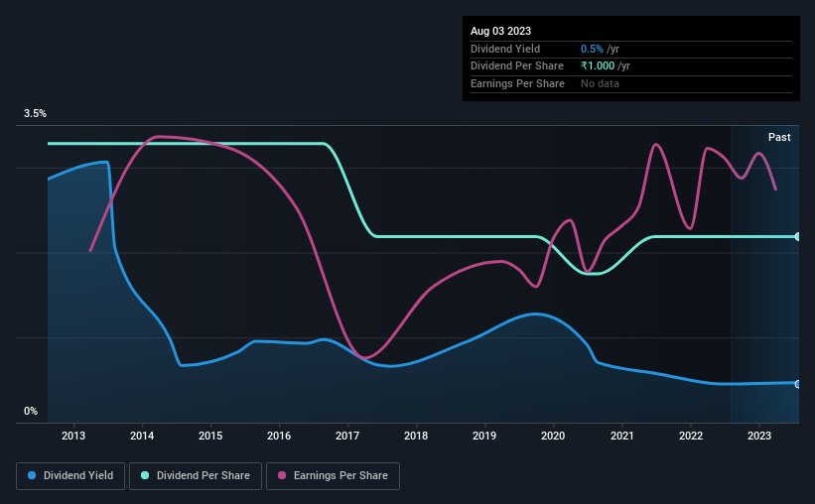Toggle the Dividend Yield legend button
Image resolution: width=815 pixels, height=504 pixels.
(x=70, y=476)
